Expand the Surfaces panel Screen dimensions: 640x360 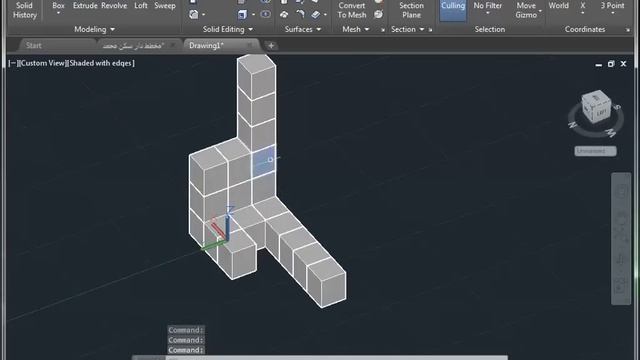pyautogui.click(x=302, y=29)
